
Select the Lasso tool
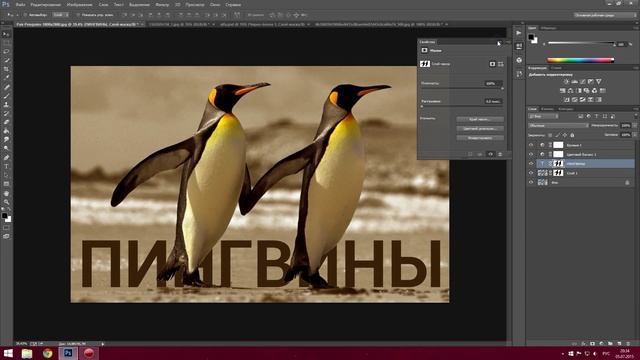6,51
